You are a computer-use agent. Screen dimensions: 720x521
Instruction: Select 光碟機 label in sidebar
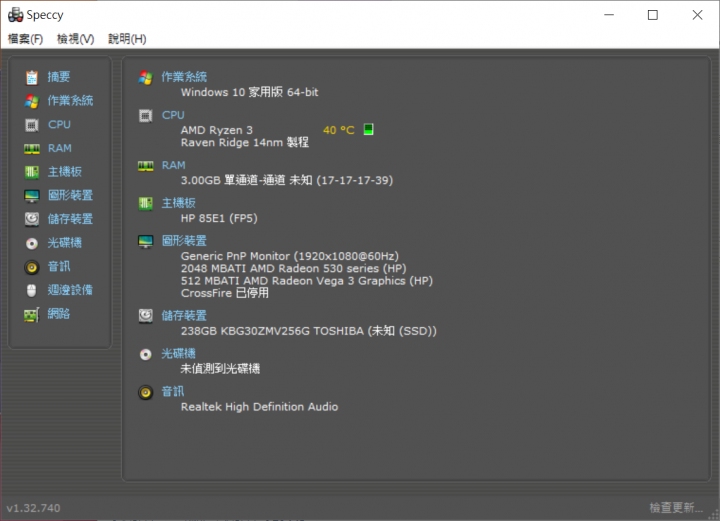point(65,242)
